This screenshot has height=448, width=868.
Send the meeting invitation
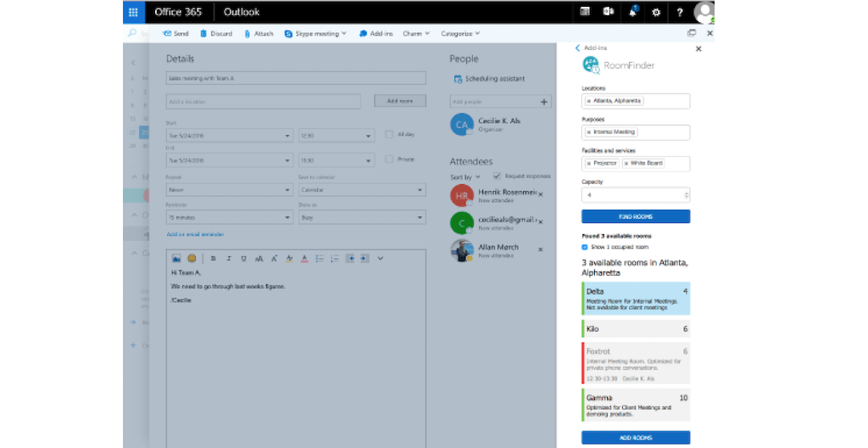pyautogui.click(x=176, y=34)
